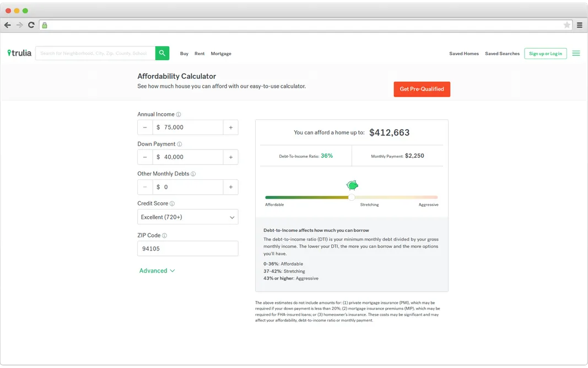Click the 36% debt-to-income value
This screenshot has width=588, height=368.
[x=327, y=156]
